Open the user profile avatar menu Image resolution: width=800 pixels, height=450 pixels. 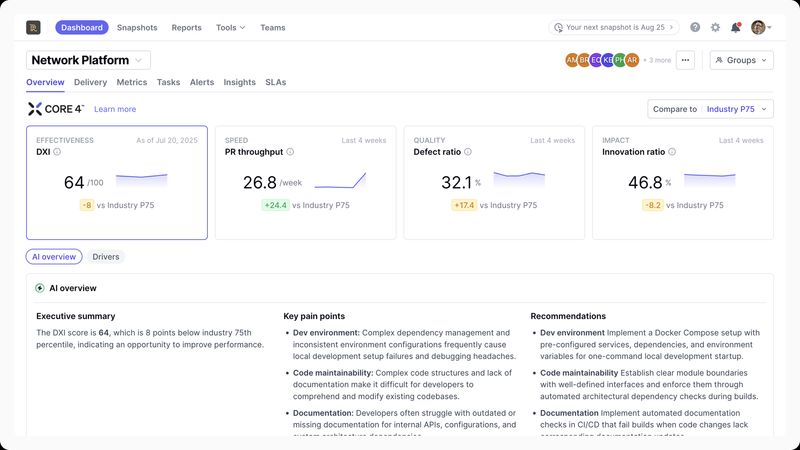[759, 28]
